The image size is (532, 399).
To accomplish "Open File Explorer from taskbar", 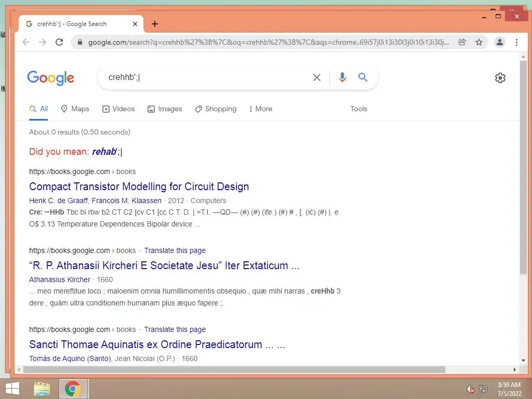I will 42,389.
